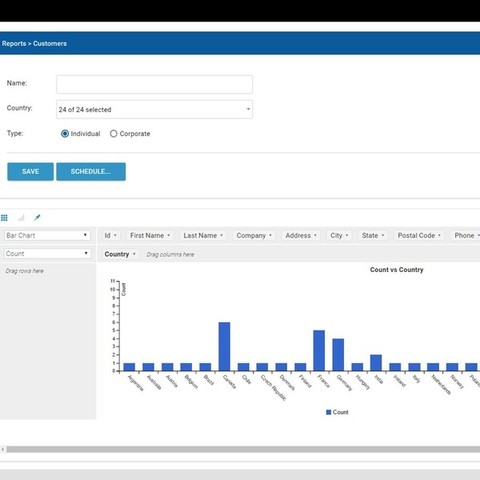
Task: Select the Corporate radio button
Action: (113, 134)
